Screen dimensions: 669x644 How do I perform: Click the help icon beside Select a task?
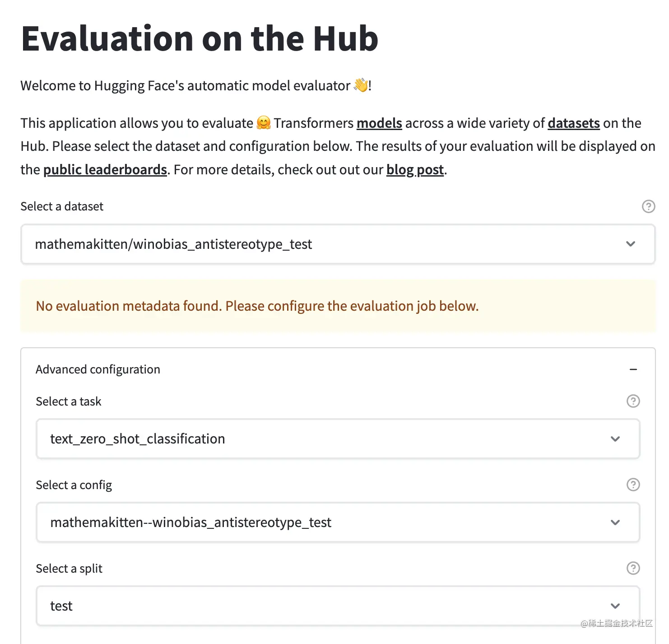tap(633, 401)
